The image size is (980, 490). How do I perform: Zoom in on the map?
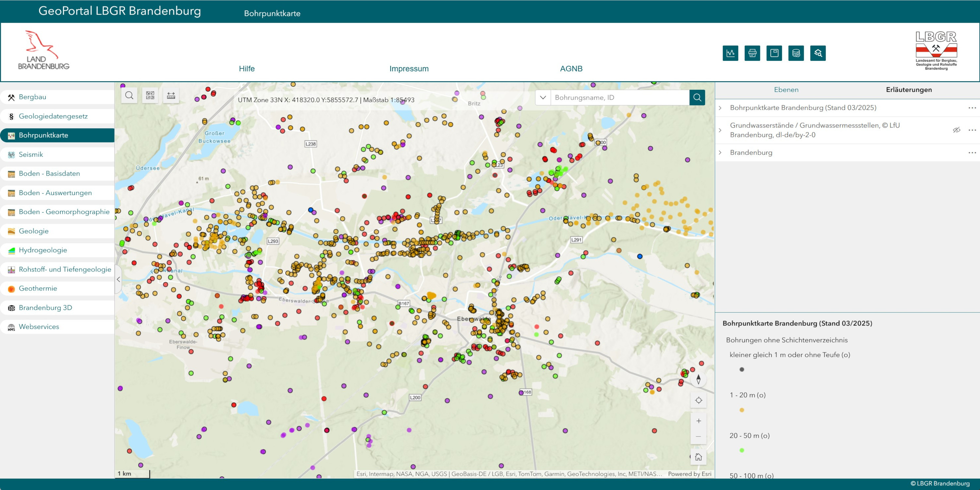(698, 421)
